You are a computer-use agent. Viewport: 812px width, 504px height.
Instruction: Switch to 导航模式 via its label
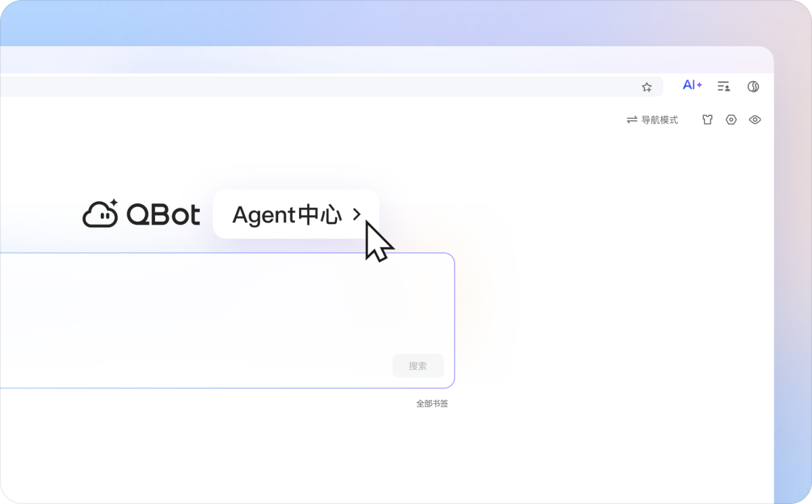(x=659, y=120)
